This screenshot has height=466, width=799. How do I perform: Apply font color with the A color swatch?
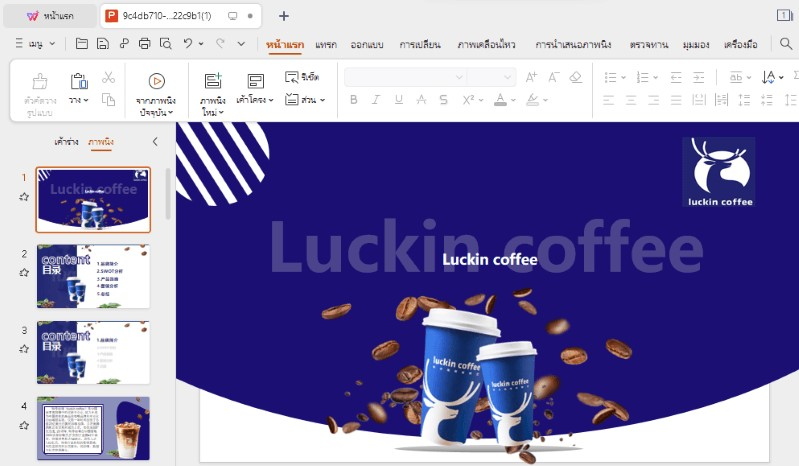500,100
